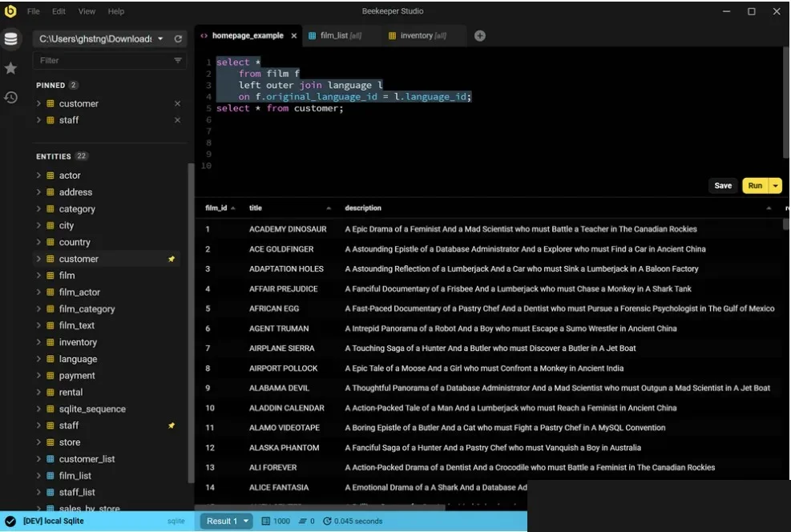Click the address table icon
Image resolution: width=791 pixels, height=532 pixels.
pos(50,192)
